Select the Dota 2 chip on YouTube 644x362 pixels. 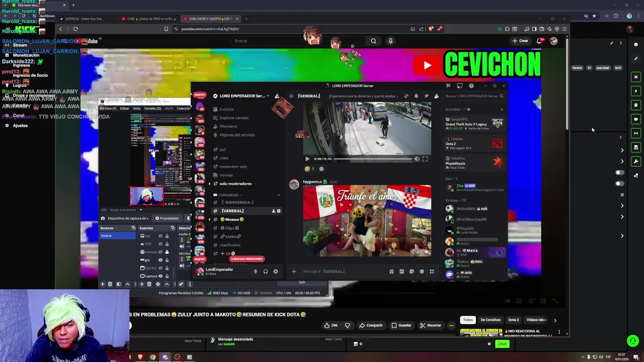pos(514,320)
